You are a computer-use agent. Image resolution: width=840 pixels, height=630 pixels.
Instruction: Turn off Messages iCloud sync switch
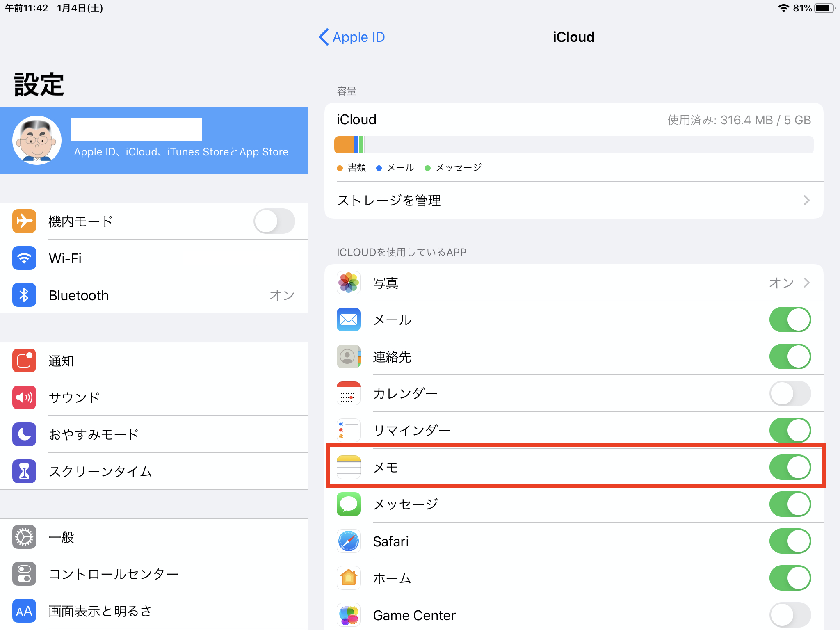tap(790, 504)
